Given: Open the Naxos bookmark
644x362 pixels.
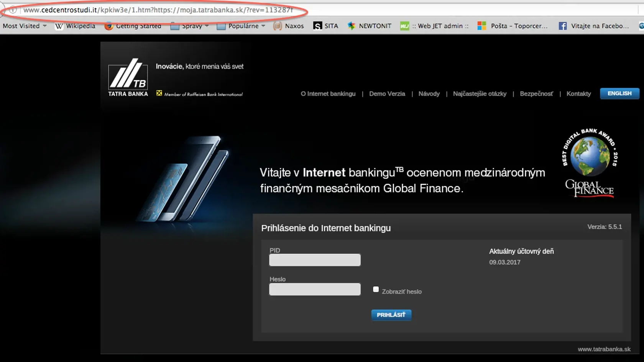Looking at the screenshot, I should (x=289, y=26).
